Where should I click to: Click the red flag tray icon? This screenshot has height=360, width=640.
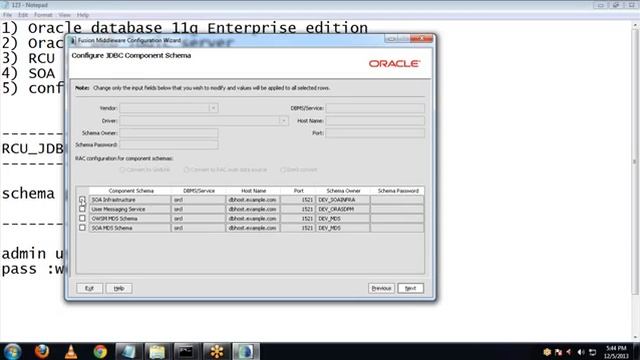pyautogui.click(x=558, y=352)
